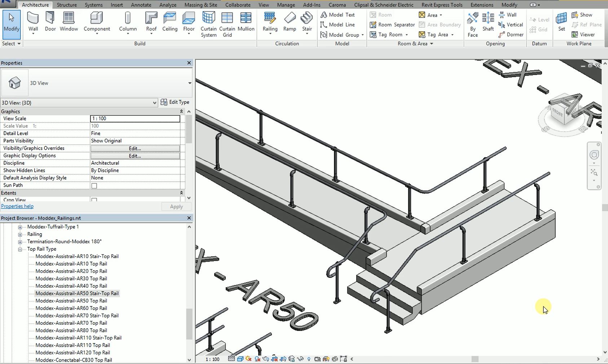Click the Set work plane tool
Viewport: 608px width, 364px height.
coord(561,22)
